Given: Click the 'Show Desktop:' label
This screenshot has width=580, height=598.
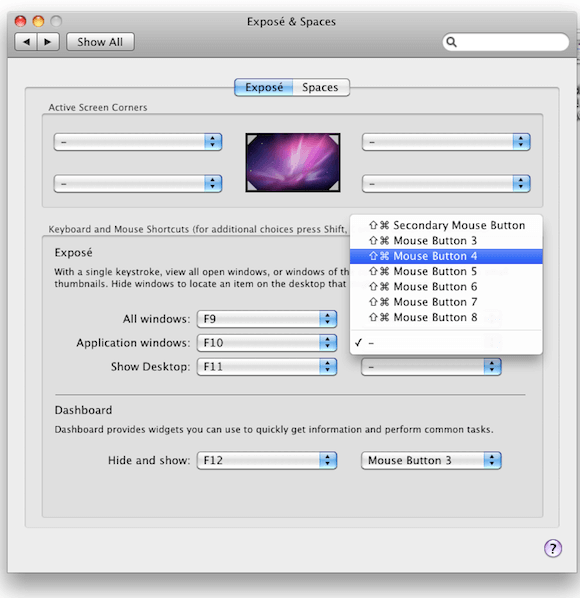Looking at the screenshot, I should (x=151, y=367).
